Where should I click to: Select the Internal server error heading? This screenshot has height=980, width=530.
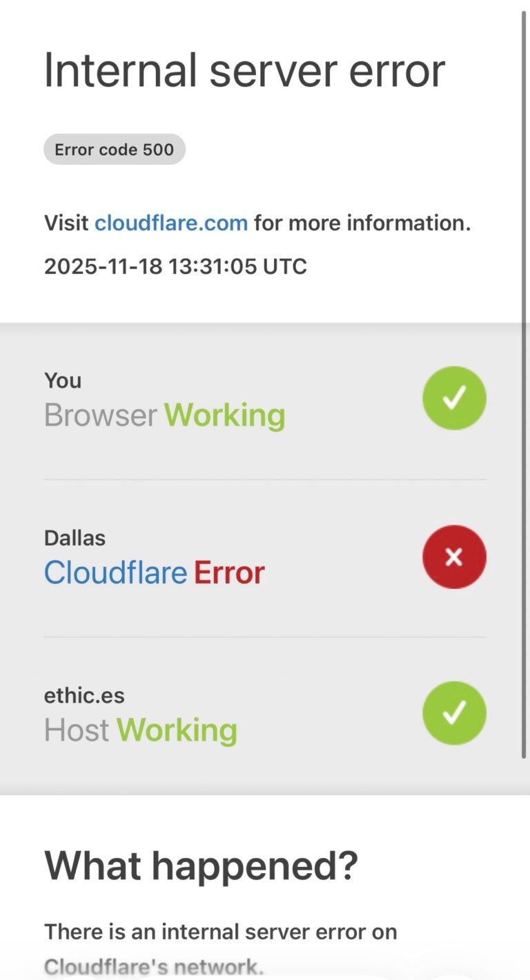coord(244,69)
